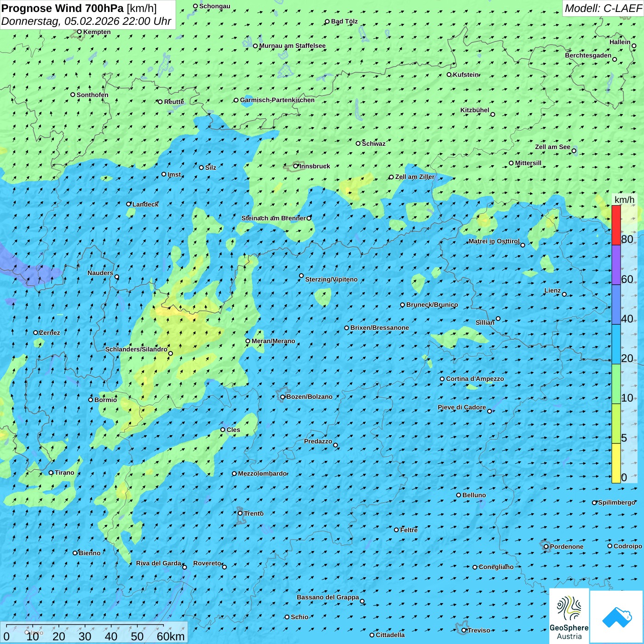
Task: Pick the yellow segment of the legend
Action: [x=616, y=463]
